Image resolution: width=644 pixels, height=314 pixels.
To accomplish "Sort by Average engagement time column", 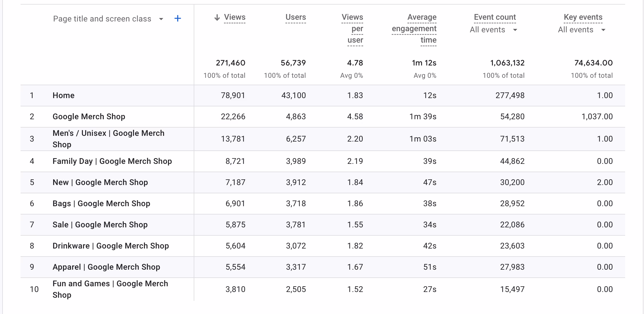I will point(414,29).
